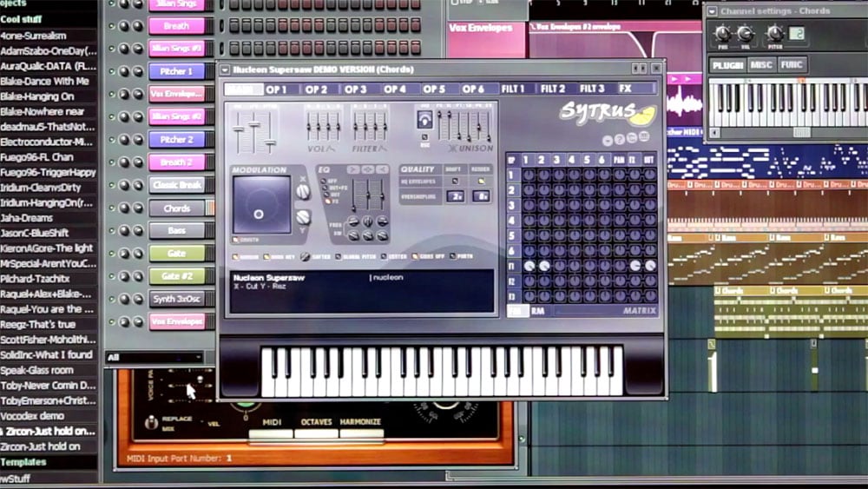Click the Sytrus logo
The image size is (868, 489).
(608, 113)
